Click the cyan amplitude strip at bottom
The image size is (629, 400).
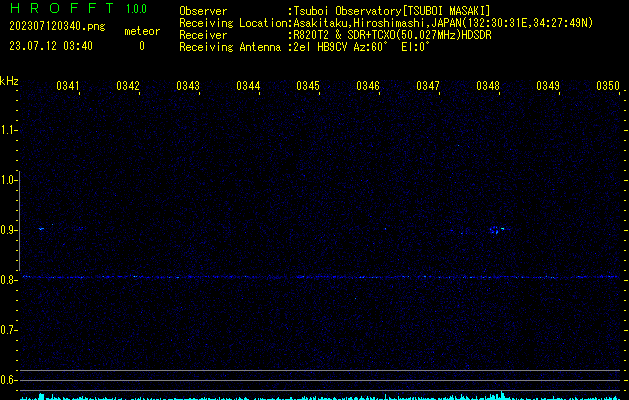[314, 396]
